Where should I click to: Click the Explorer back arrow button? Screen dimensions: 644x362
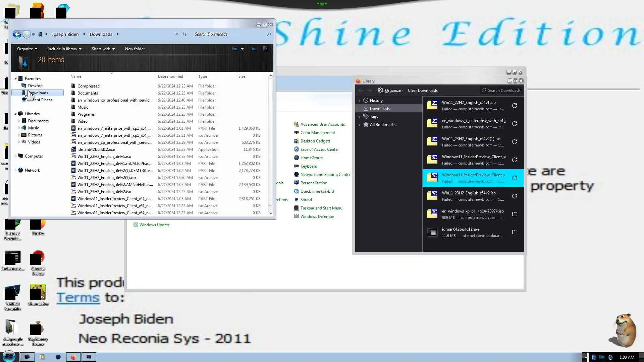coord(17,34)
